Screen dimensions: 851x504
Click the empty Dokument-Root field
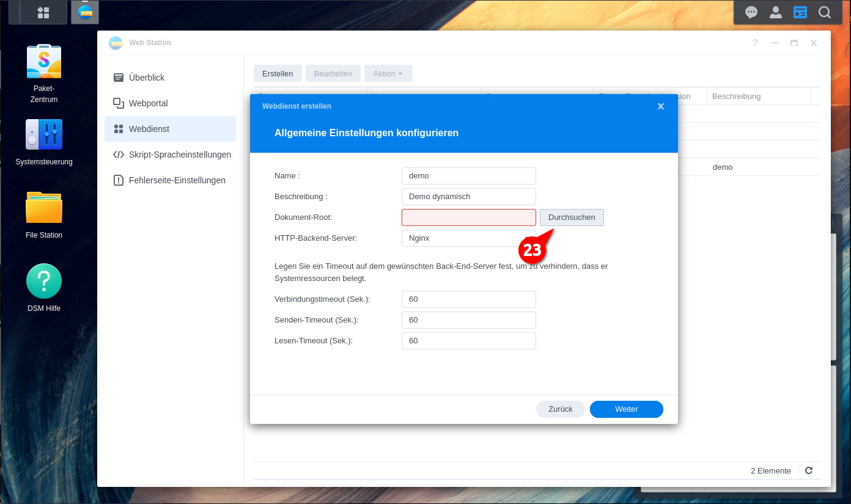[468, 217]
